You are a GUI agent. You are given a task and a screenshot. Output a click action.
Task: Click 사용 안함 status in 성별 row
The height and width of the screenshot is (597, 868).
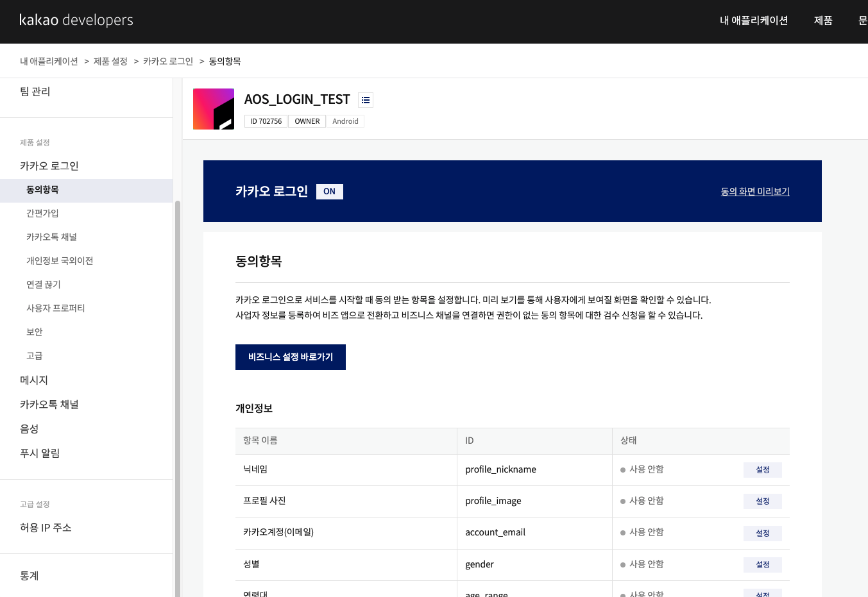point(642,564)
